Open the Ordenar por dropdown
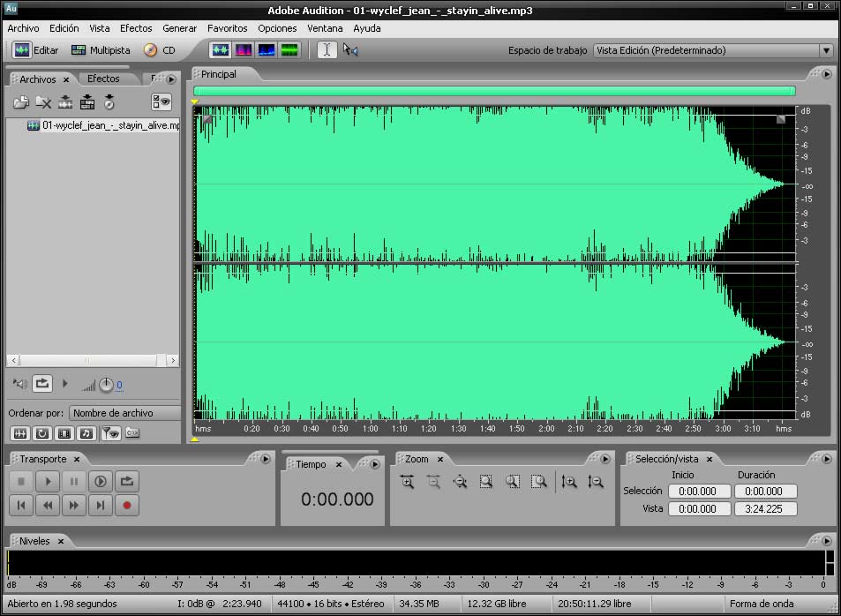The height and width of the screenshot is (616, 841). tap(122, 412)
